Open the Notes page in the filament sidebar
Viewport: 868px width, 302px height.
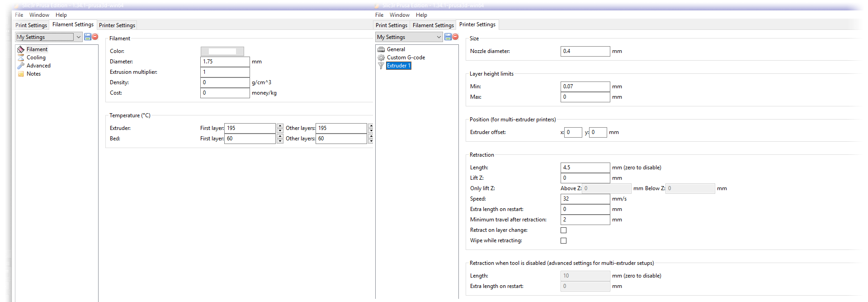pyautogui.click(x=33, y=74)
